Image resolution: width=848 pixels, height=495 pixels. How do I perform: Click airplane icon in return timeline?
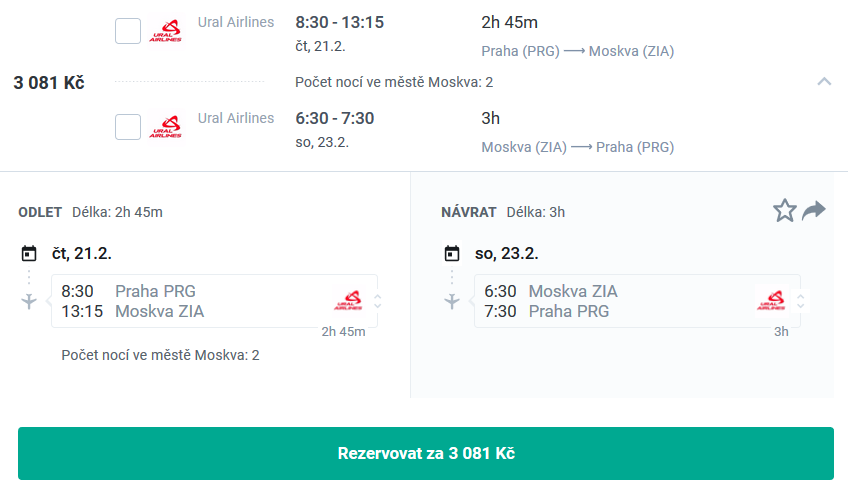click(452, 301)
